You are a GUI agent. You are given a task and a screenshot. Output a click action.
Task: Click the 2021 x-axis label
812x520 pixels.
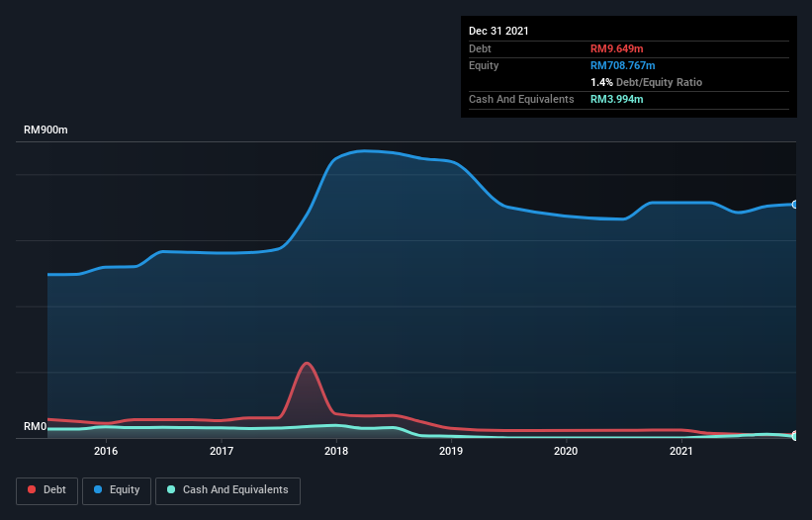tap(681, 451)
